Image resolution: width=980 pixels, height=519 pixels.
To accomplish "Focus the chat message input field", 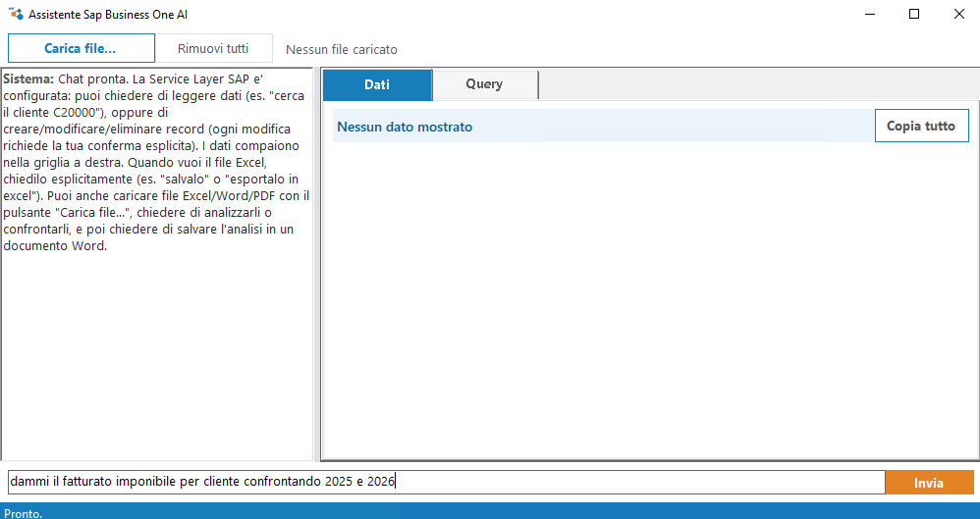I will 446,482.
